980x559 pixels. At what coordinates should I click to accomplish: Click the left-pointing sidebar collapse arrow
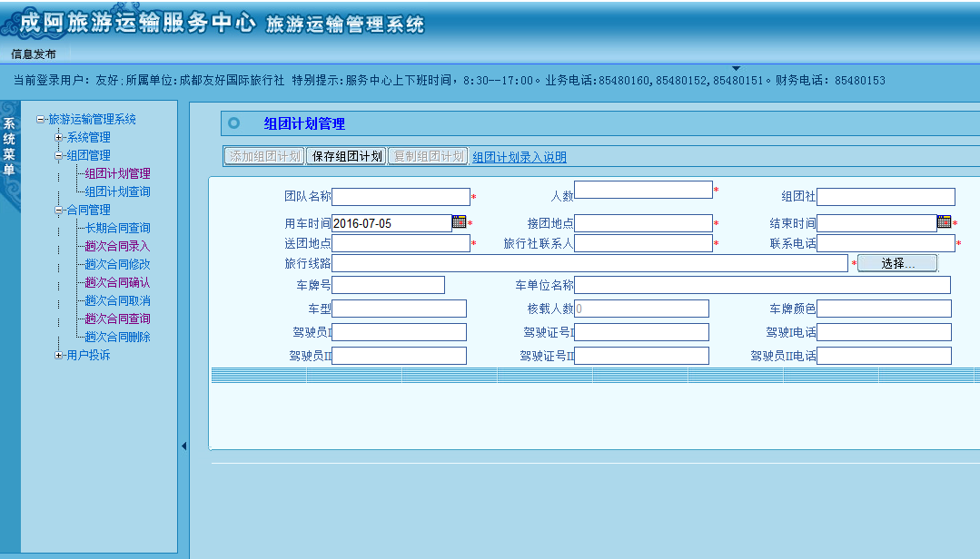[x=183, y=446]
